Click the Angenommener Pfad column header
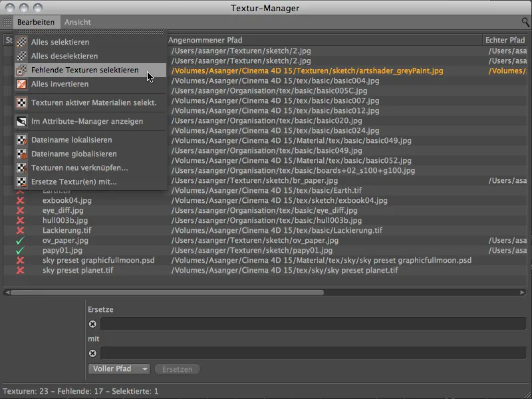The width and height of the screenshot is (532, 399). coord(324,40)
